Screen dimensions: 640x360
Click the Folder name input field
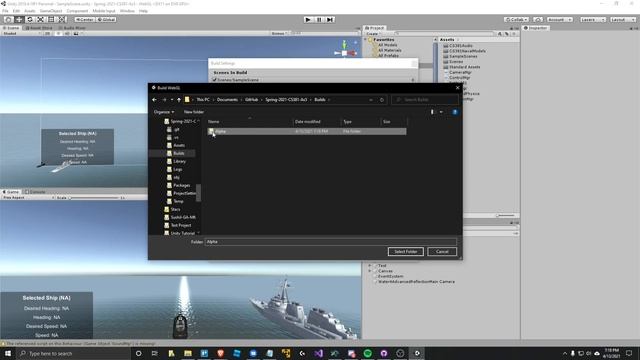pyautogui.click(x=331, y=242)
